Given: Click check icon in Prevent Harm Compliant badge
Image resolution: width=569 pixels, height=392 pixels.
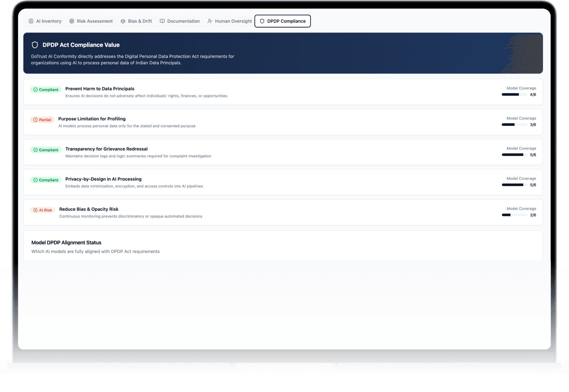Looking at the screenshot, I should [x=35, y=90].
